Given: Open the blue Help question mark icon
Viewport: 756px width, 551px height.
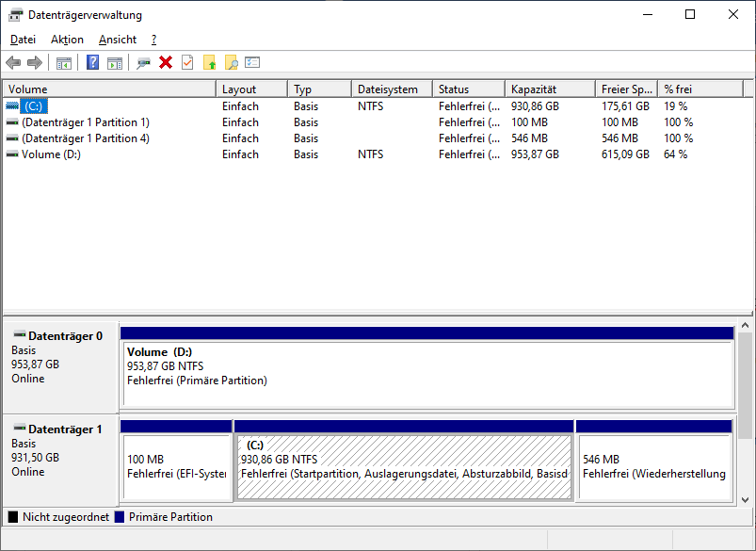Looking at the screenshot, I should 92,62.
